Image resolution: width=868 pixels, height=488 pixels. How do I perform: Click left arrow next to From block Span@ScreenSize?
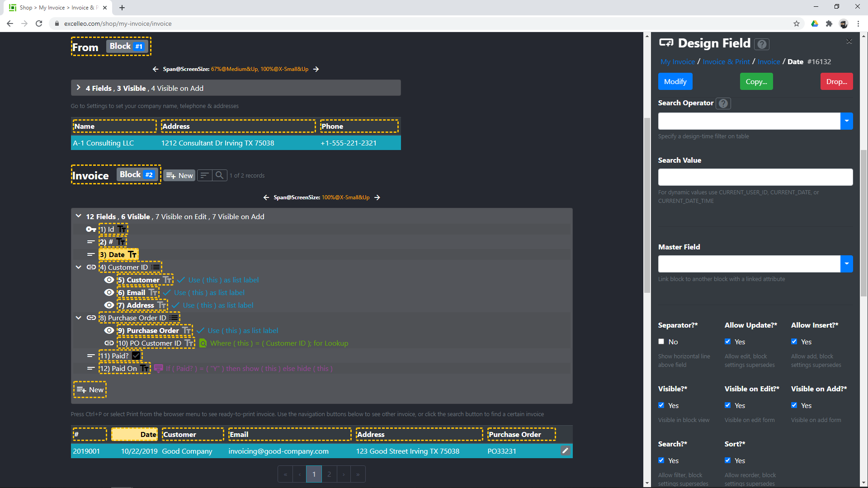[x=156, y=69]
